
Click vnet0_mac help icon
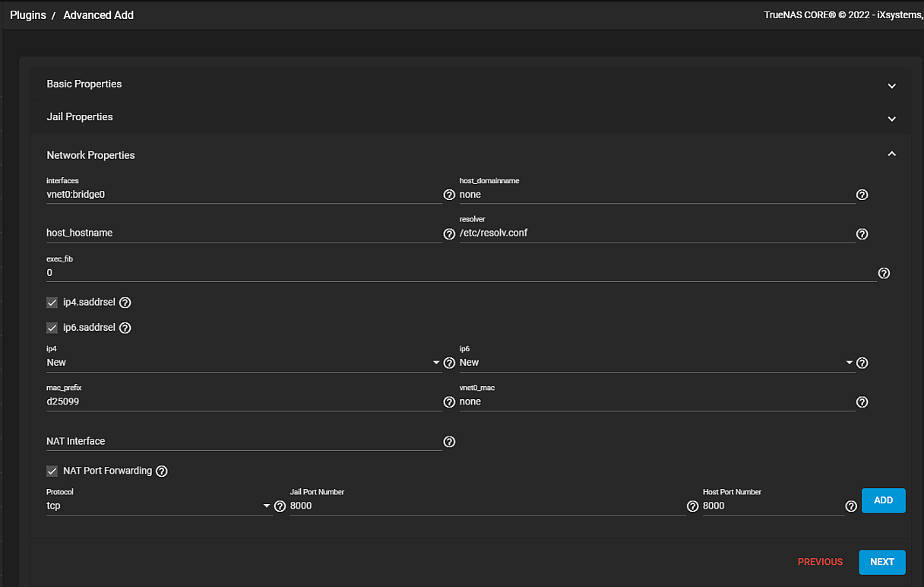862,402
